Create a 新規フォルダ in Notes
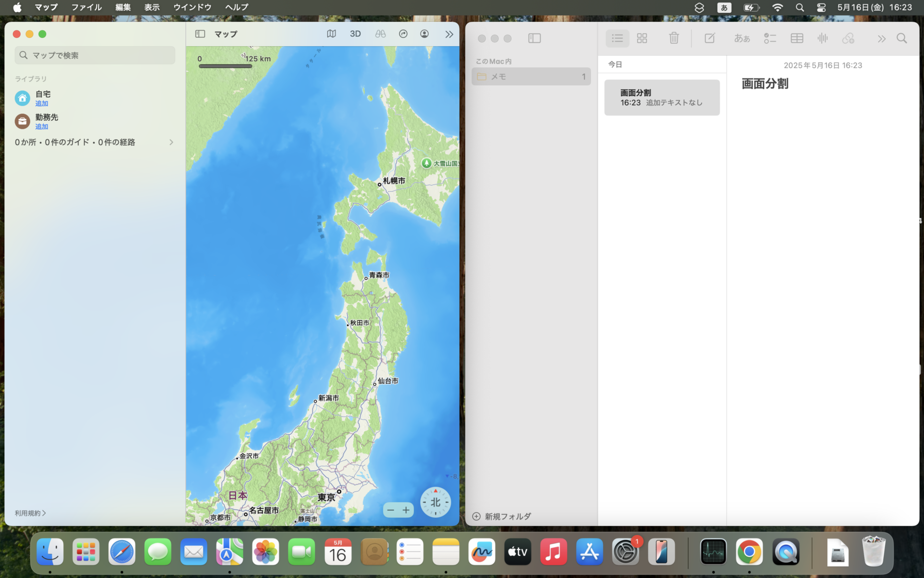This screenshot has height=578, width=924. (502, 516)
